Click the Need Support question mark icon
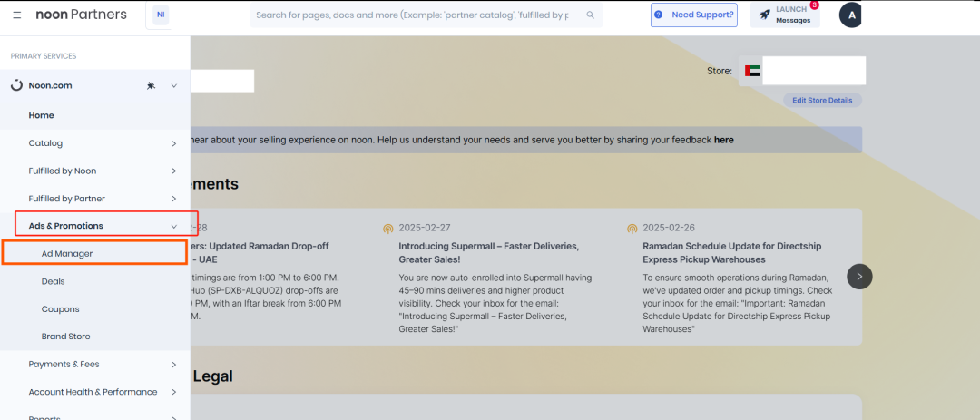Viewport: 980px width, 420px height. click(659, 15)
